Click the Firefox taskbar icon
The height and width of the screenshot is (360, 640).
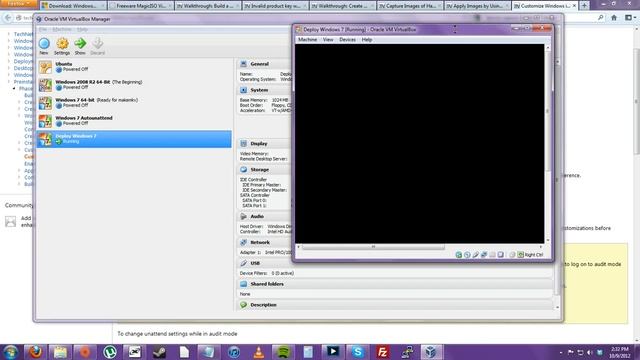pyautogui.click(x=35, y=352)
